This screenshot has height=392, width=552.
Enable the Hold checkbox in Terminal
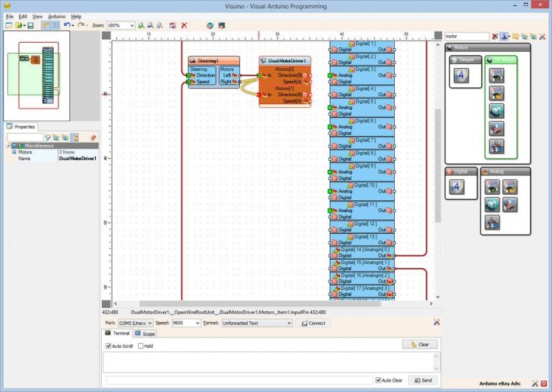[141, 345]
